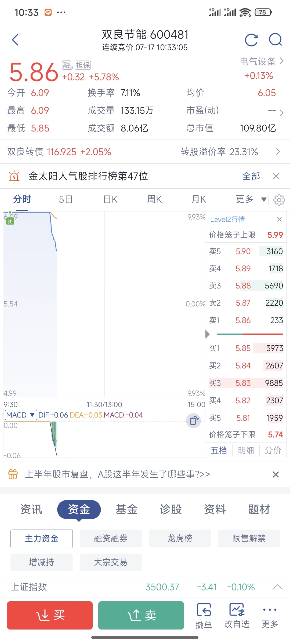This screenshot has width=290, height=644.
Task: Open chart settings gear icon
Action: click(279, 200)
